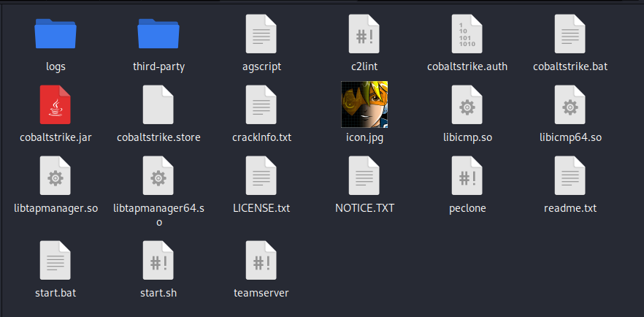Select the LICENSE.txt document icon
Image resolution: width=644 pixels, height=317 pixels.
[x=261, y=175]
